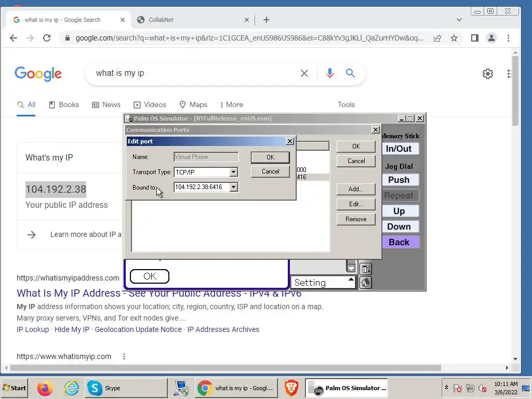Click Chrome back arrow

coord(13,38)
